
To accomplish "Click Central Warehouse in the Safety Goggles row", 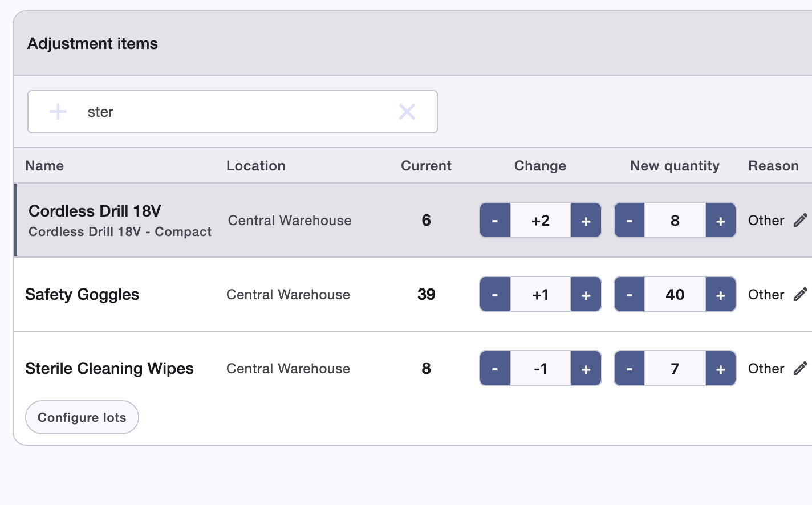I will pos(288,295).
